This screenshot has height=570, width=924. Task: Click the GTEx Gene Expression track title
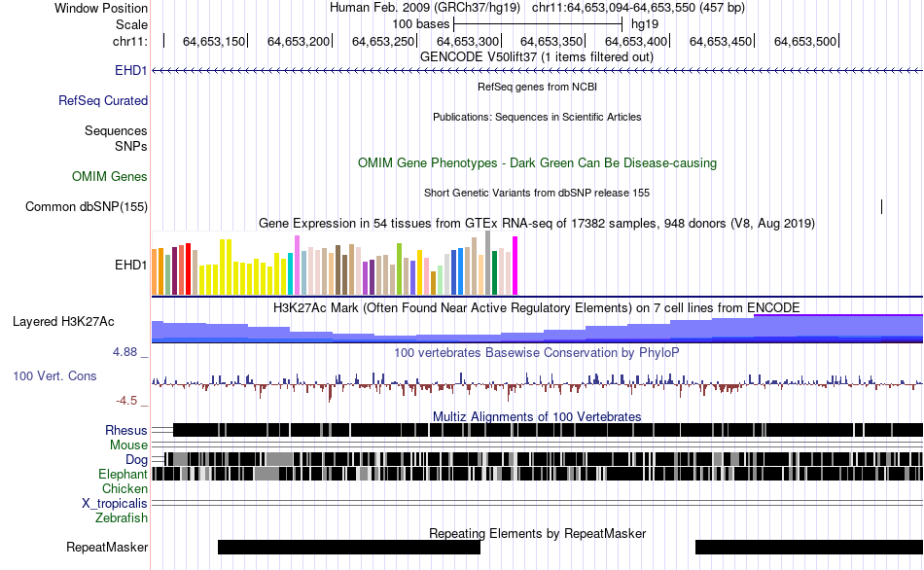pyautogui.click(x=537, y=224)
